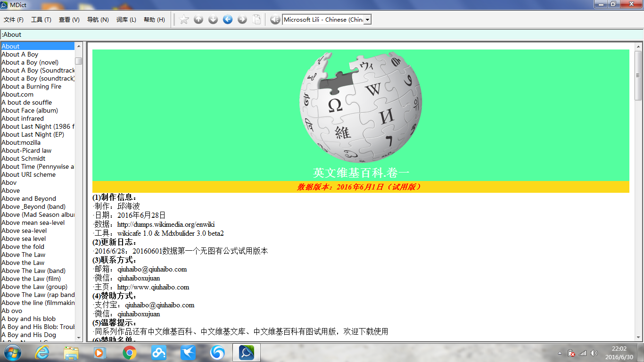
Task: Open the media player taskbar icon
Action: pos(100,353)
